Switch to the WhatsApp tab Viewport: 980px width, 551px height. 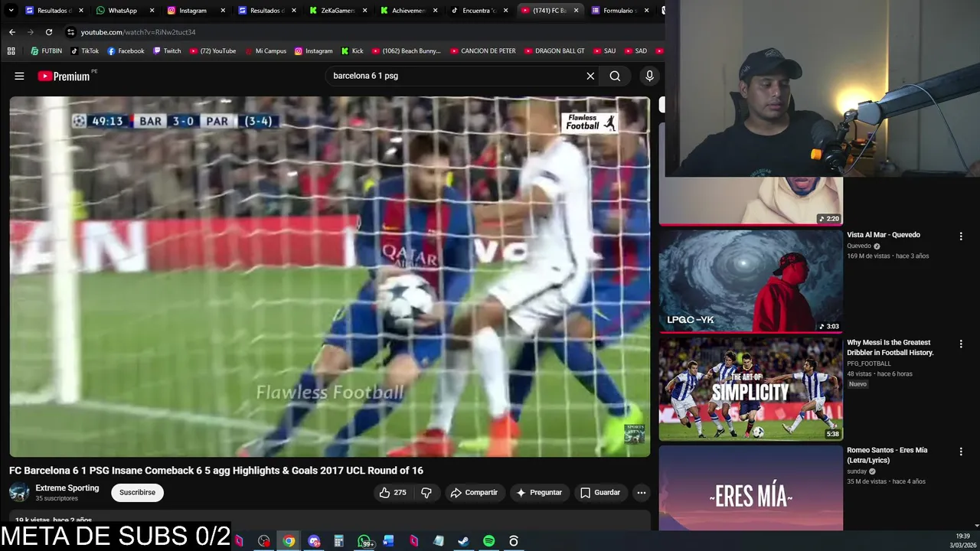pyautogui.click(x=122, y=11)
